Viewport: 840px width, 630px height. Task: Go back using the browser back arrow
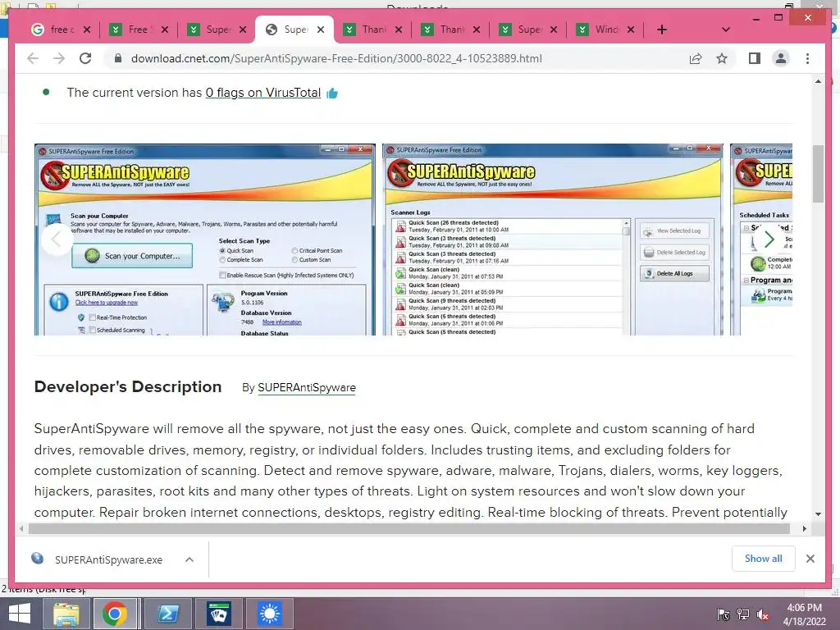click(33, 58)
